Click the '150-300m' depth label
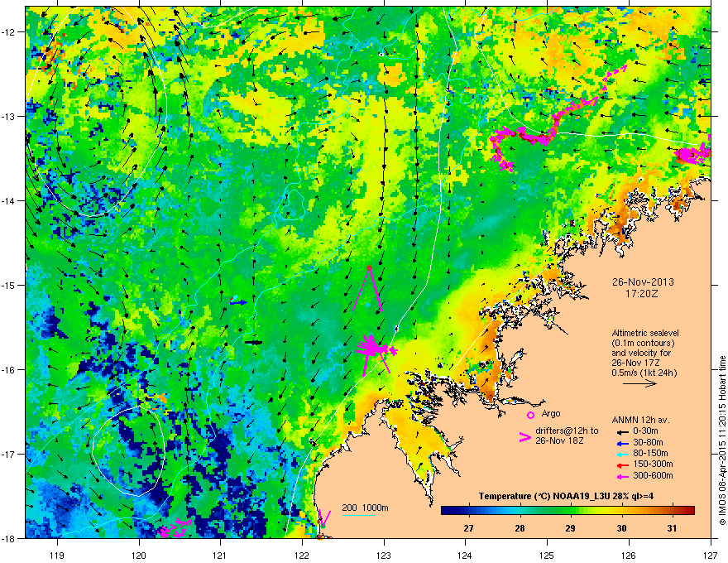 pos(653,464)
